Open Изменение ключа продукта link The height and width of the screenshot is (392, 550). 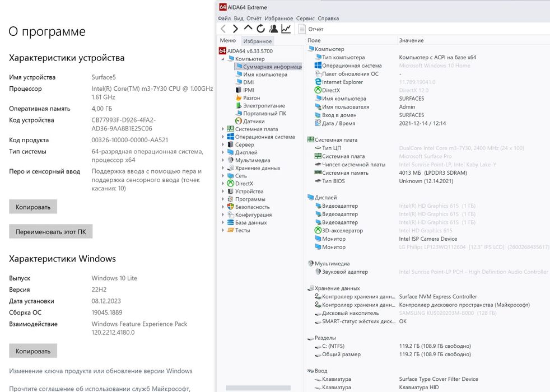[x=101, y=371]
